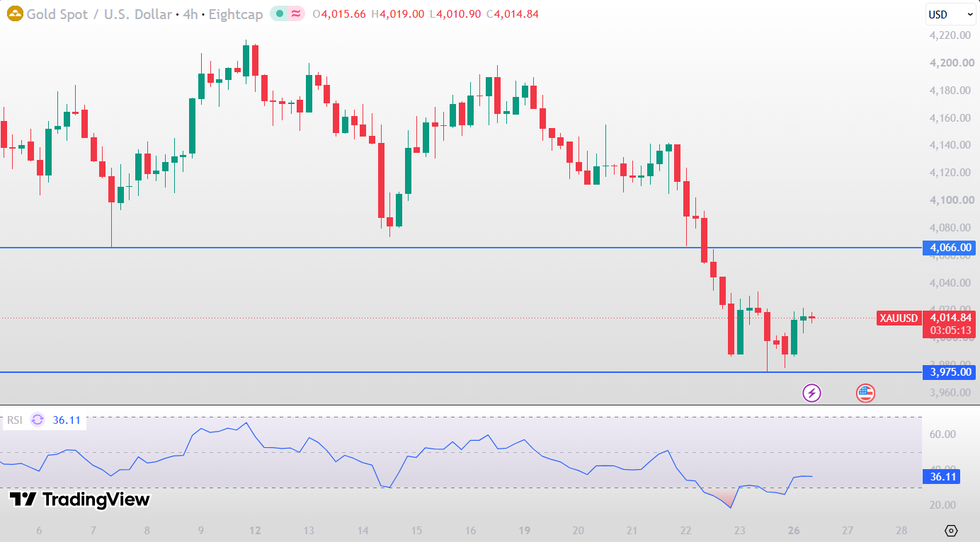Click the pink approximate-data indicator icon
The image size is (980, 542).
click(x=295, y=14)
